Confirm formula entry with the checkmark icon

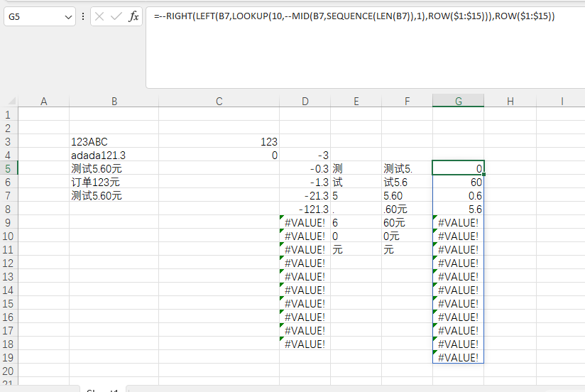pos(116,16)
